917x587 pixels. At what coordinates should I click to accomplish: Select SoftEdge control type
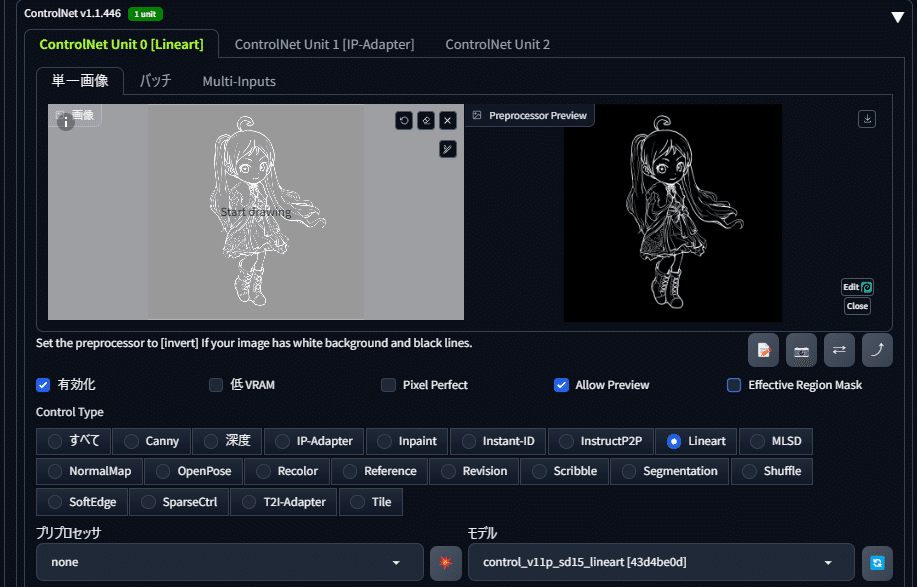(82, 502)
